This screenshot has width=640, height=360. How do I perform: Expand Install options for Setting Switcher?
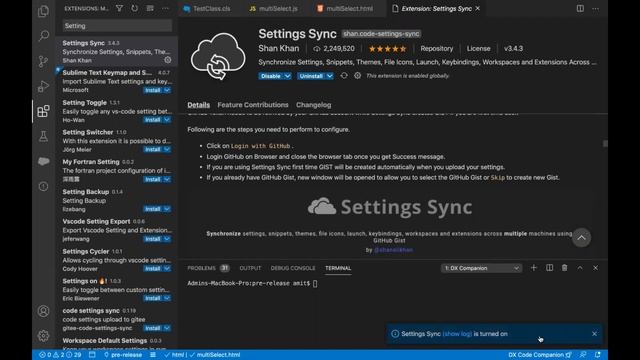pyautogui.click(x=167, y=149)
